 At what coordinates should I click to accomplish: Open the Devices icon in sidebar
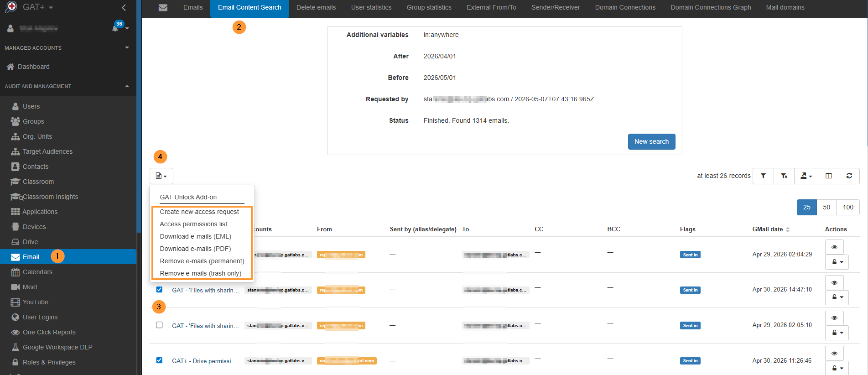[16, 227]
